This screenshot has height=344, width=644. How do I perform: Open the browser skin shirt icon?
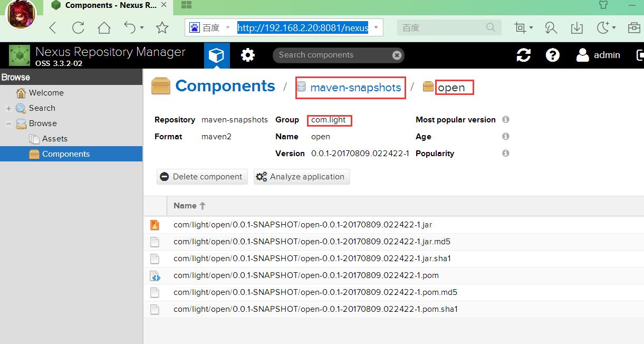(x=603, y=5)
